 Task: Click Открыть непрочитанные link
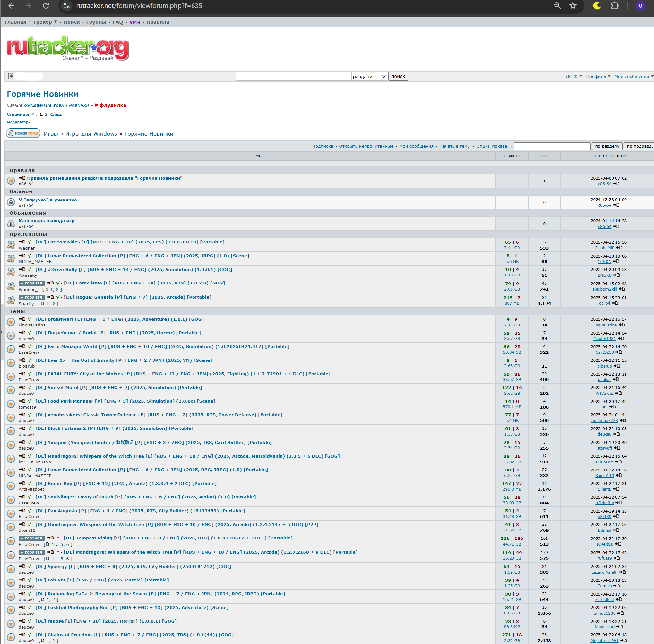[366, 146]
